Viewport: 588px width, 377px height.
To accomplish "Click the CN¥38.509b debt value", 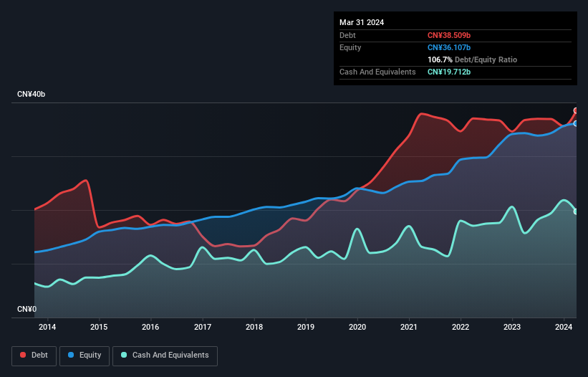I will (449, 35).
